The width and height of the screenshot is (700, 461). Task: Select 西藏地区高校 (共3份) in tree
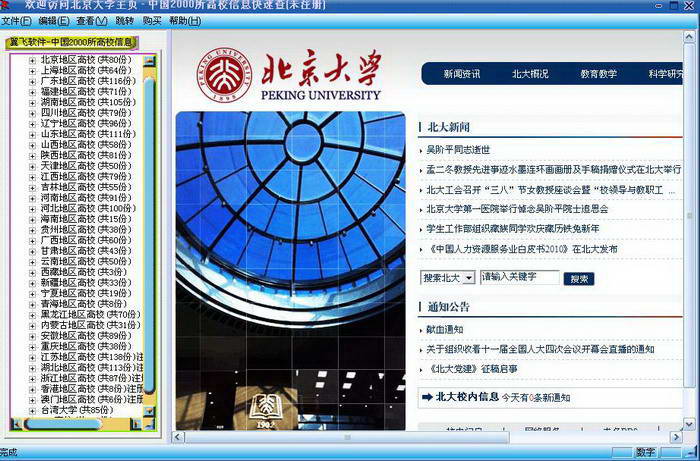[84, 272]
